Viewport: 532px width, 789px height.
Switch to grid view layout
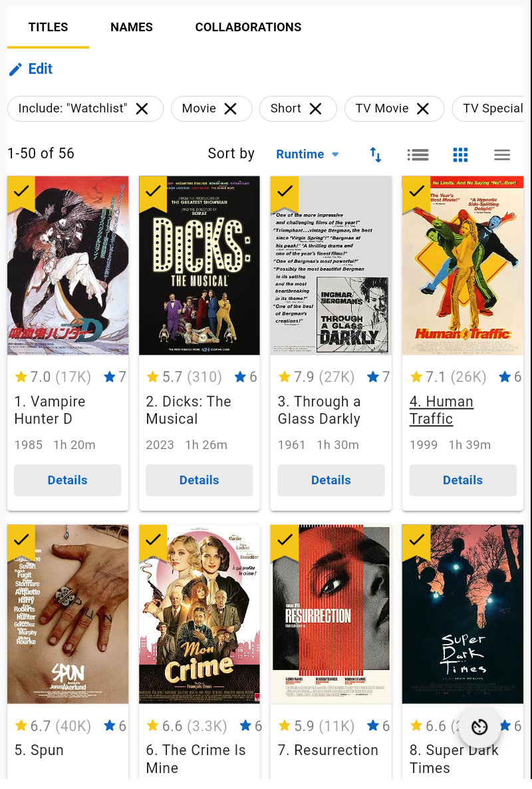pos(460,154)
